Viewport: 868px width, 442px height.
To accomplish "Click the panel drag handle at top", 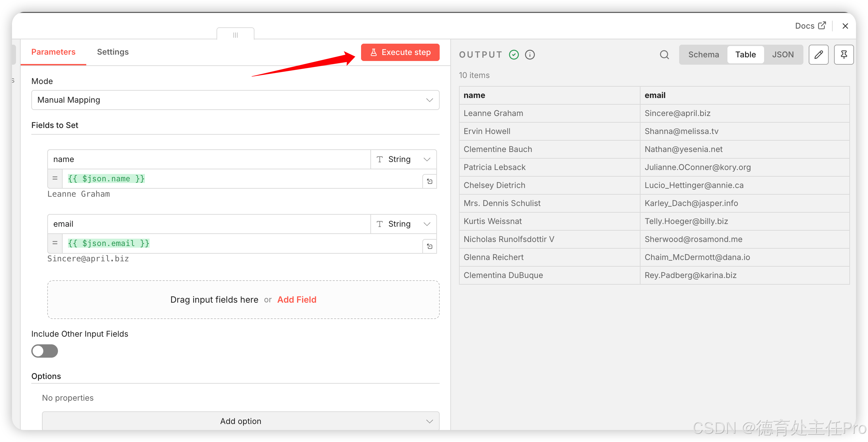I will coord(235,35).
